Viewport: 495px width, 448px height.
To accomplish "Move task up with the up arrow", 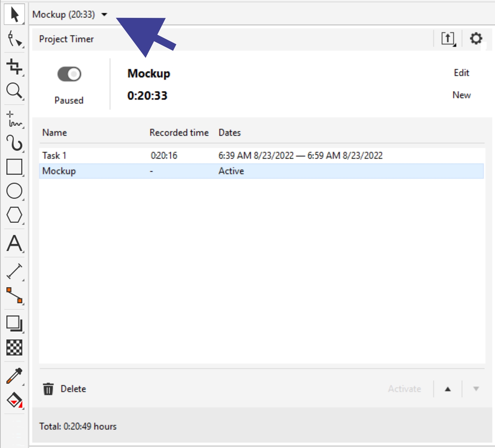I will pyautogui.click(x=448, y=389).
